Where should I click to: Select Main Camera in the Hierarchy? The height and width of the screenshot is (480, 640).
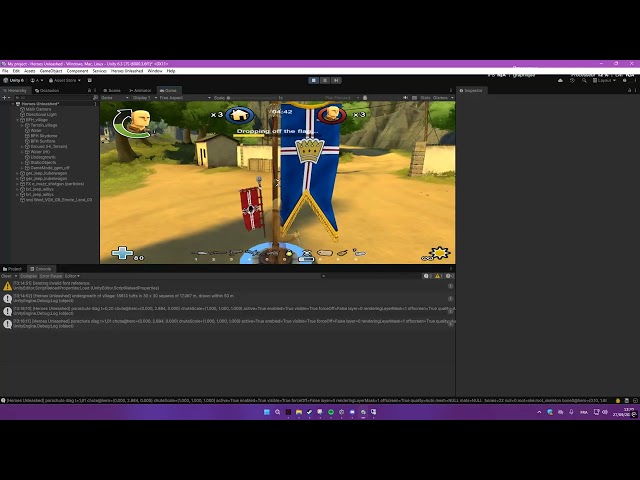[x=38, y=109]
